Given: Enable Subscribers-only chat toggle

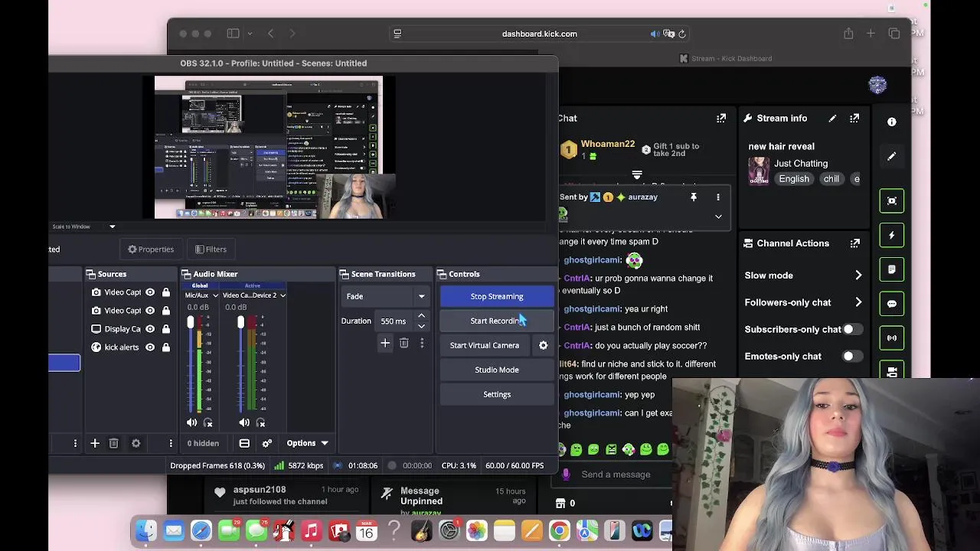Looking at the screenshot, I should pos(853,329).
